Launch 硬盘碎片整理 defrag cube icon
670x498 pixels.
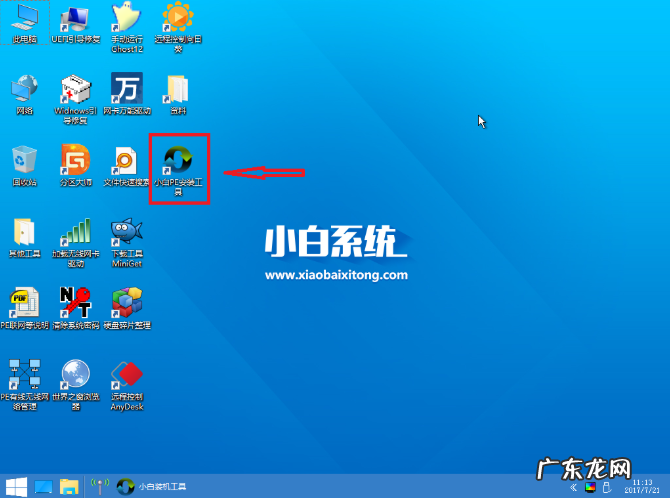[x=126, y=303]
